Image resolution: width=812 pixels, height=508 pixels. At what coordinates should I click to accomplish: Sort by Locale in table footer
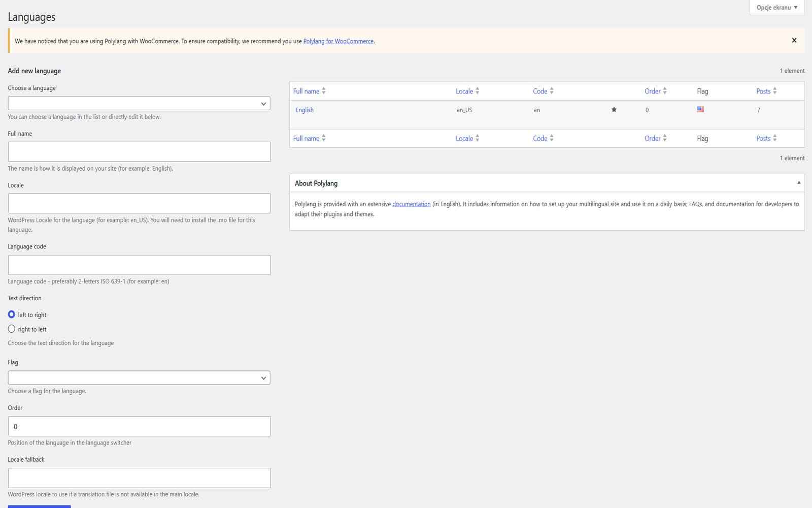tap(467, 138)
